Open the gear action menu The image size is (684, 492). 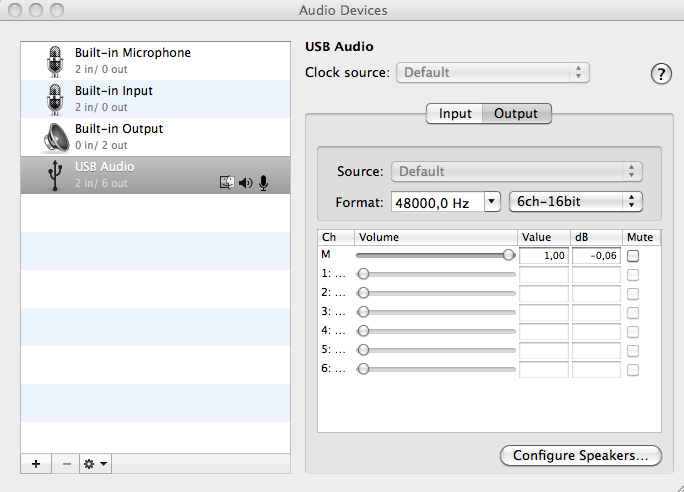(96, 464)
